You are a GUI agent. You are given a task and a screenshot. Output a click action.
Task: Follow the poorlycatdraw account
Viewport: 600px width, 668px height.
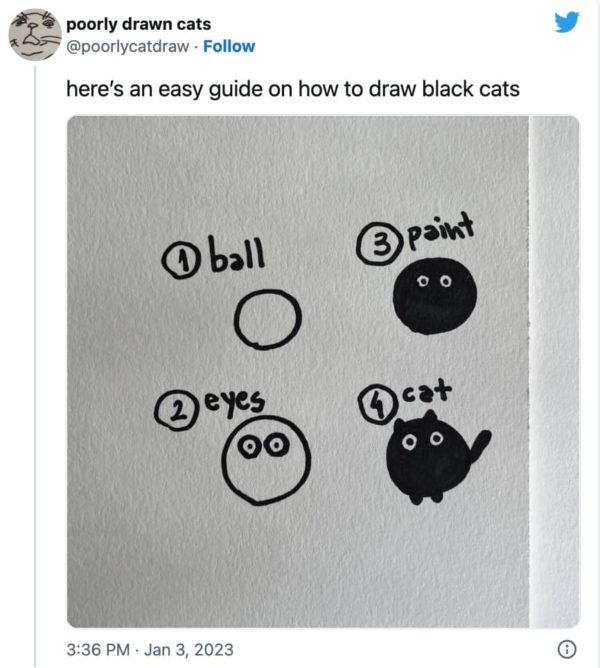tap(229, 46)
